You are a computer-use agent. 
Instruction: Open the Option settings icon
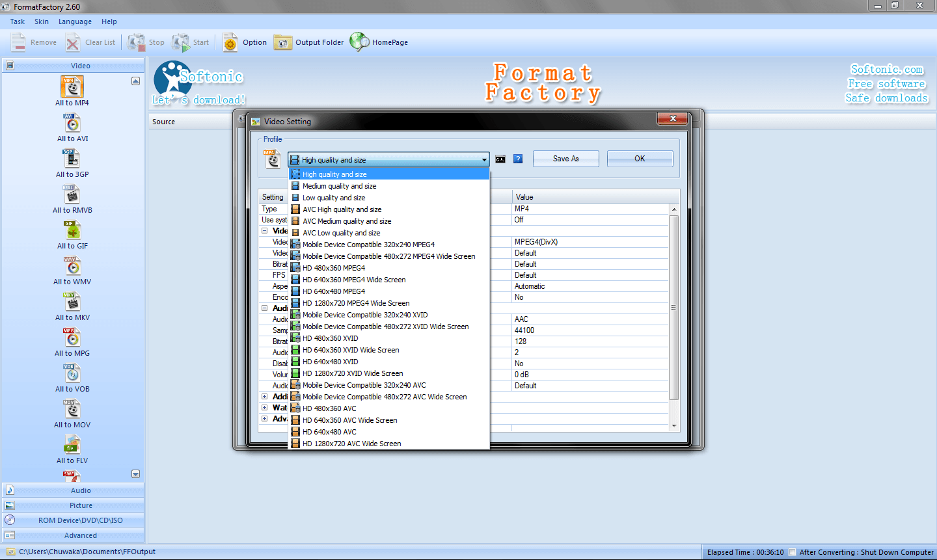coord(230,42)
